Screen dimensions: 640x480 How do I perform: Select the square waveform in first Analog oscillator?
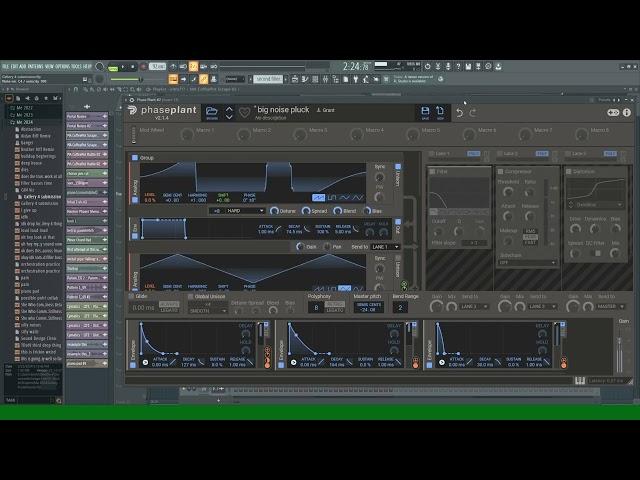pyautogui.click(x=332, y=198)
